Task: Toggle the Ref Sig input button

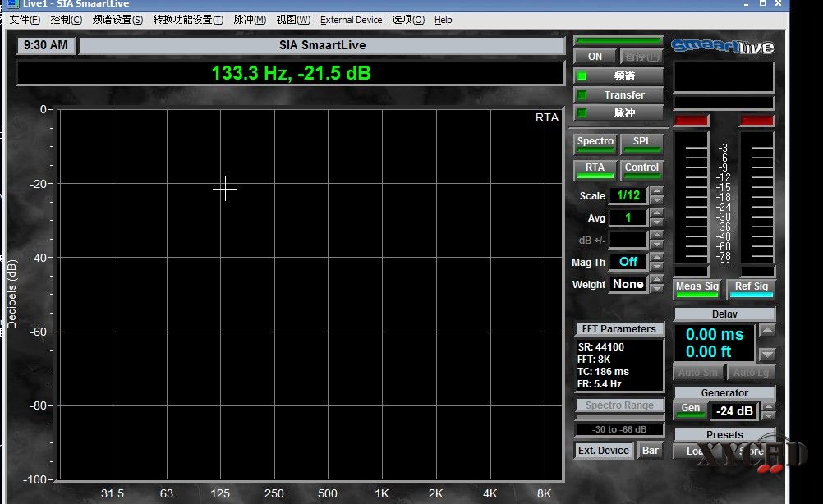Action: coord(751,288)
